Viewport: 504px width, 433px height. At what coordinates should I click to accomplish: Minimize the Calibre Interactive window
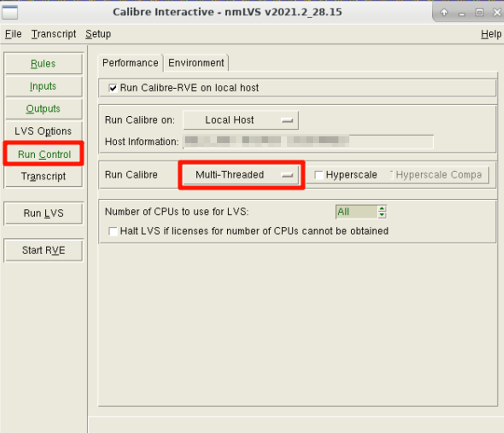462,13
